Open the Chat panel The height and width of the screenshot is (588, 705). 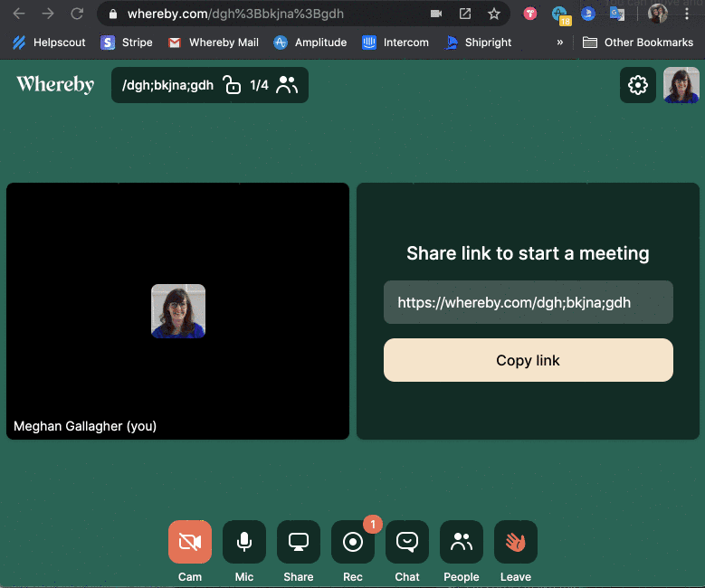pyautogui.click(x=407, y=542)
